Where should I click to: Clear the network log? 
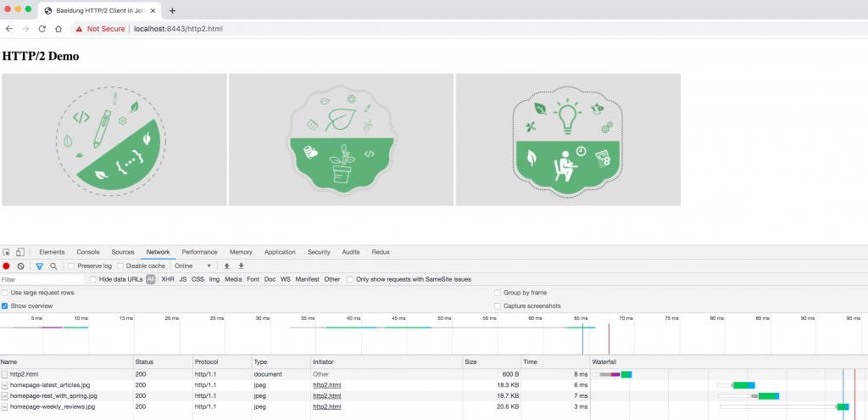click(20, 266)
